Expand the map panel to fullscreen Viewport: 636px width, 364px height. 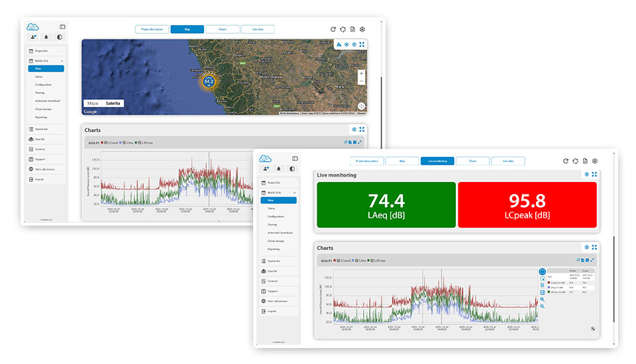(x=362, y=44)
